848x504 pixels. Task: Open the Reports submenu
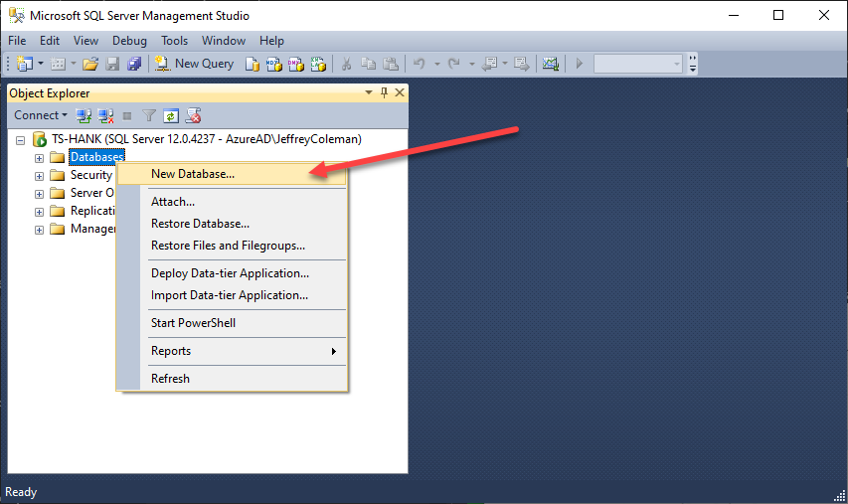(x=232, y=351)
